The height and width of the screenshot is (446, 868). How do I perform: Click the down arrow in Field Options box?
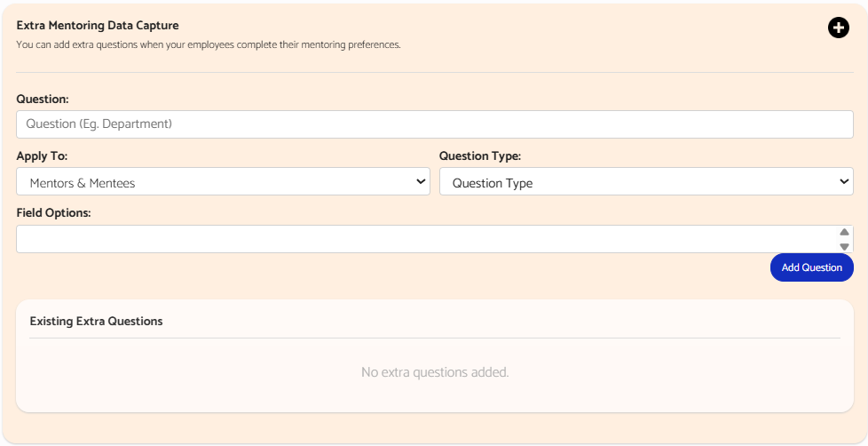[844, 247]
